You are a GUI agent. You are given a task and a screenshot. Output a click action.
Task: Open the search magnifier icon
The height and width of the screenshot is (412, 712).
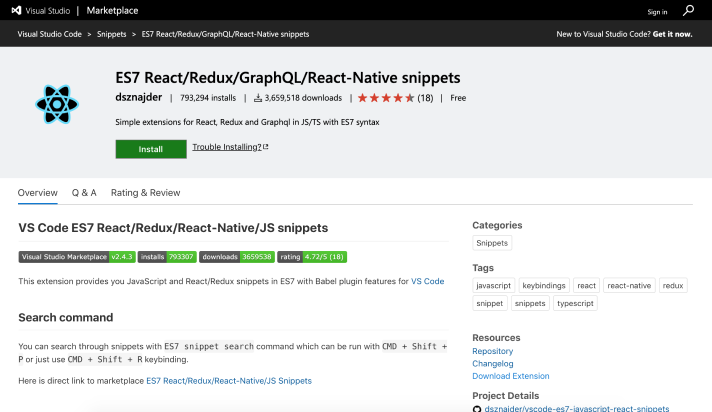tap(688, 10)
